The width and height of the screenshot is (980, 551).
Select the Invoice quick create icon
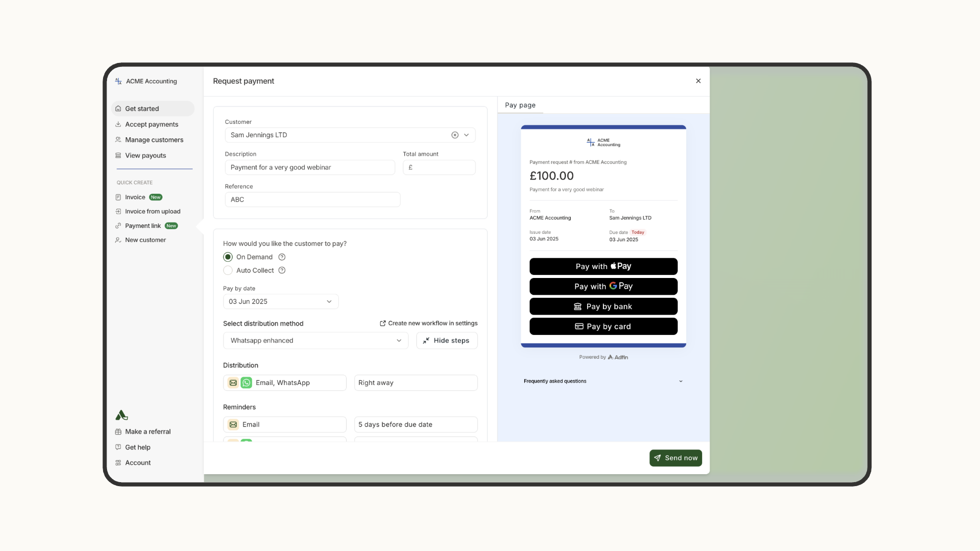point(118,197)
